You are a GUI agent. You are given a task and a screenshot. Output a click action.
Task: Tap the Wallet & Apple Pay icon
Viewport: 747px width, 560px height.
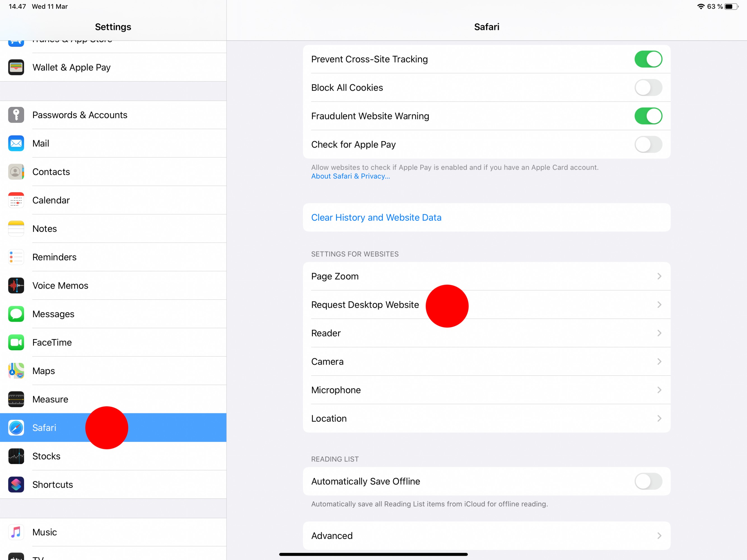coord(16,67)
